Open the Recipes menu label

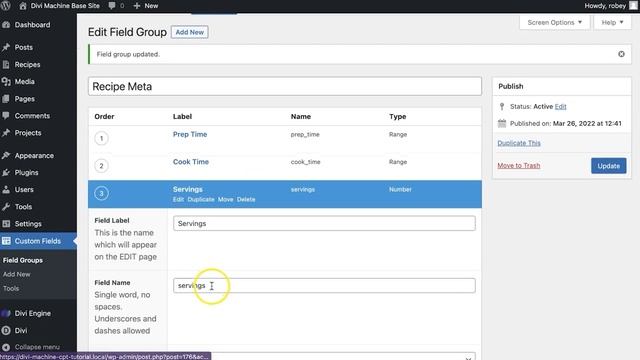(x=27, y=64)
